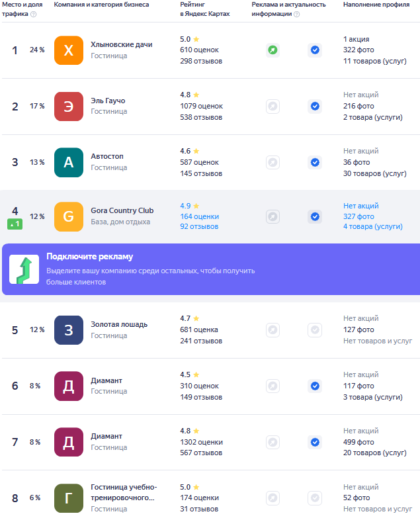
Task: Click the orange Х avatar of Хлыновские дачи
Action: (69, 50)
